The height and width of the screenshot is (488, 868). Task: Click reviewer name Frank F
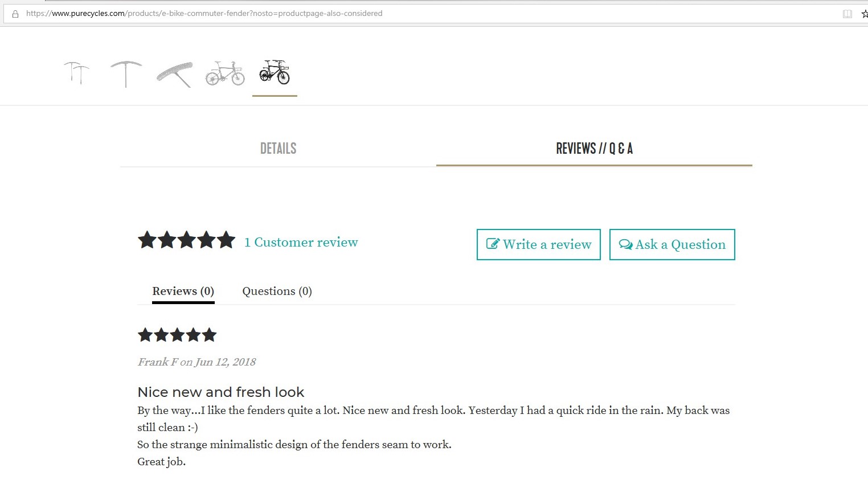click(x=158, y=362)
